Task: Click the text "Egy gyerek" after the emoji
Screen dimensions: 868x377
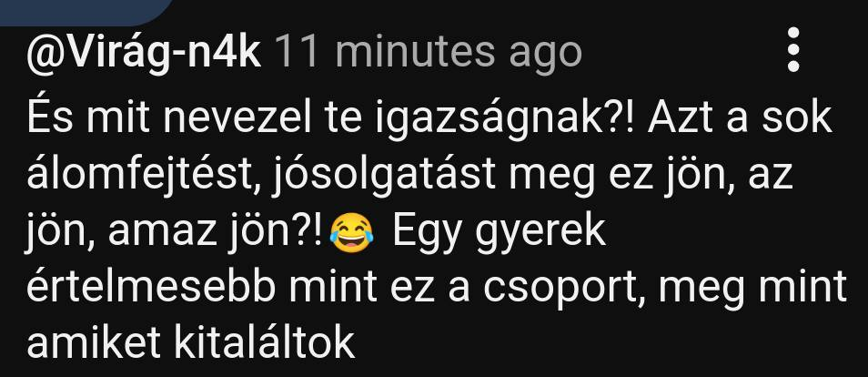Action: (500, 232)
